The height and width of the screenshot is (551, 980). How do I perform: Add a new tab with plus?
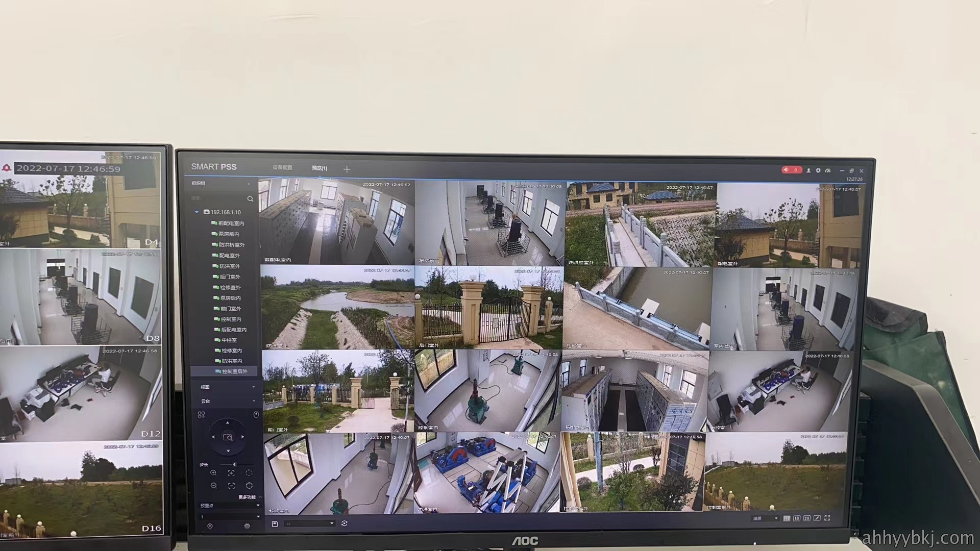pyautogui.click(x=347, y=169)
